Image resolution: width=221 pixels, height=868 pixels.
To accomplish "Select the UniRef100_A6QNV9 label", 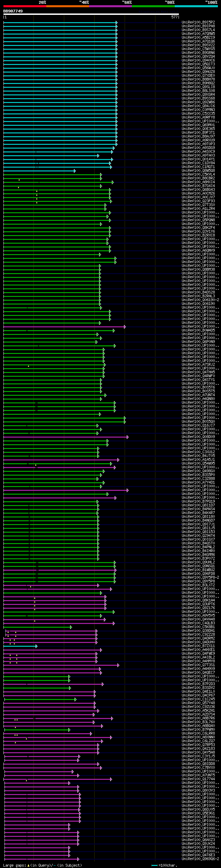I will click(198, 250).
